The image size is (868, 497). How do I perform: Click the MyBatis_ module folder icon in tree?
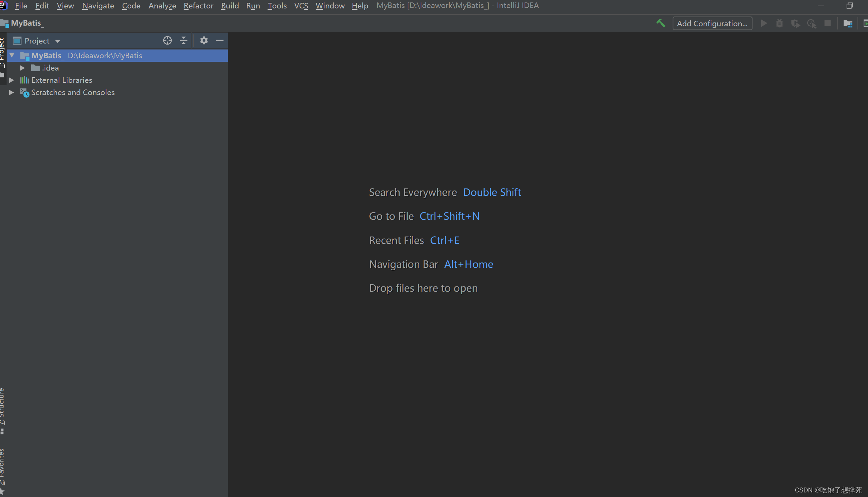25,55
